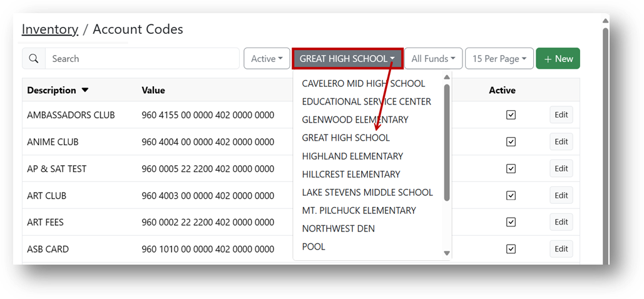The height and width of the screenshot is (299, 644).
Task: Click value 960 4004 00 0000 402
Action: (208, 142)
